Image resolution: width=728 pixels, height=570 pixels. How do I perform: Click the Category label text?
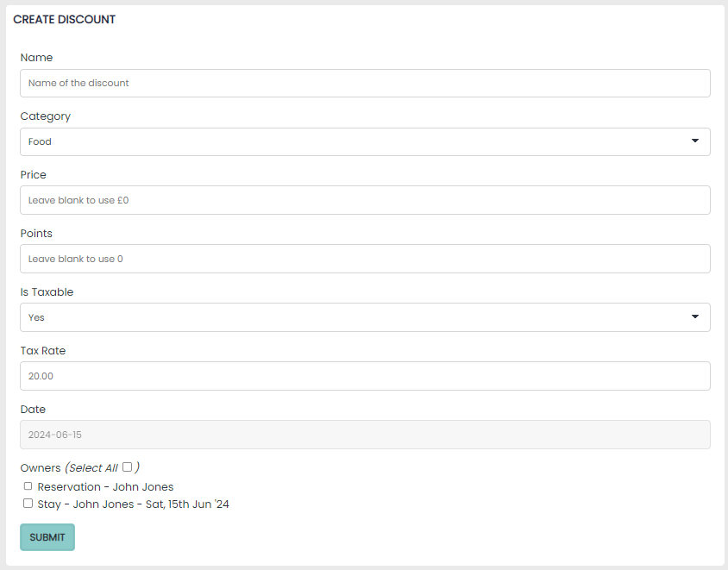click(46, 116)
